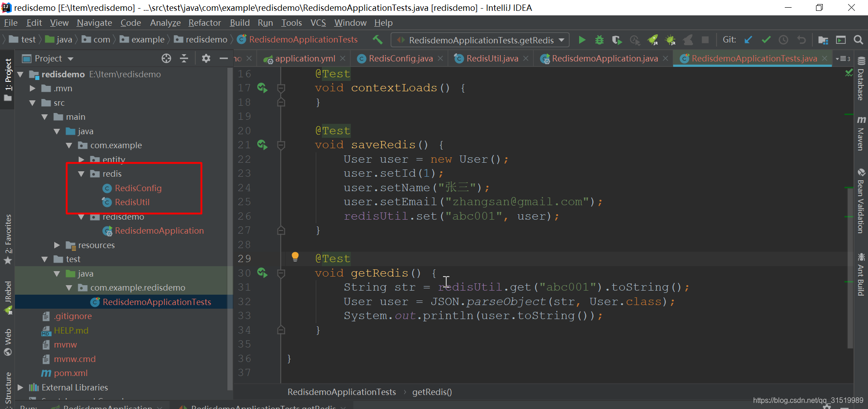Collapse the redis package
This screenshot has height=409, width=868.
coord(81,174)
